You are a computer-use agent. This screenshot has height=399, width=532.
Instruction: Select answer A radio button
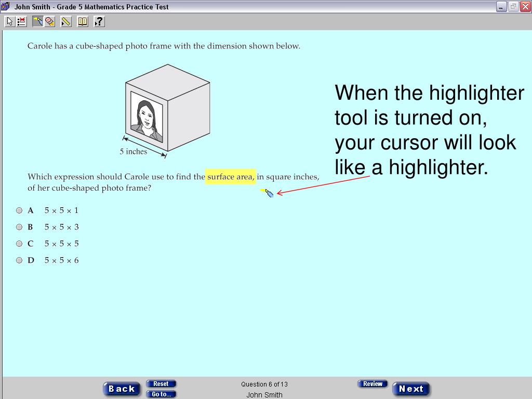tap(19, 210)
